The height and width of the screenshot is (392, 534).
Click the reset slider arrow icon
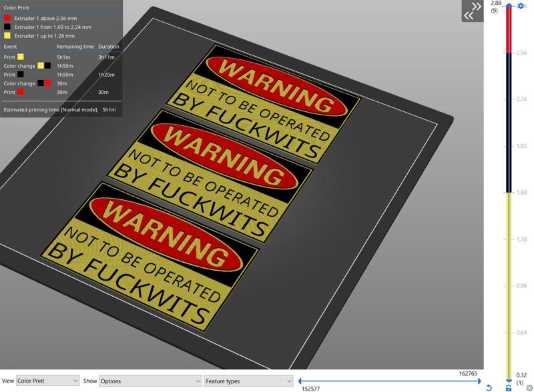pos(489,387)
